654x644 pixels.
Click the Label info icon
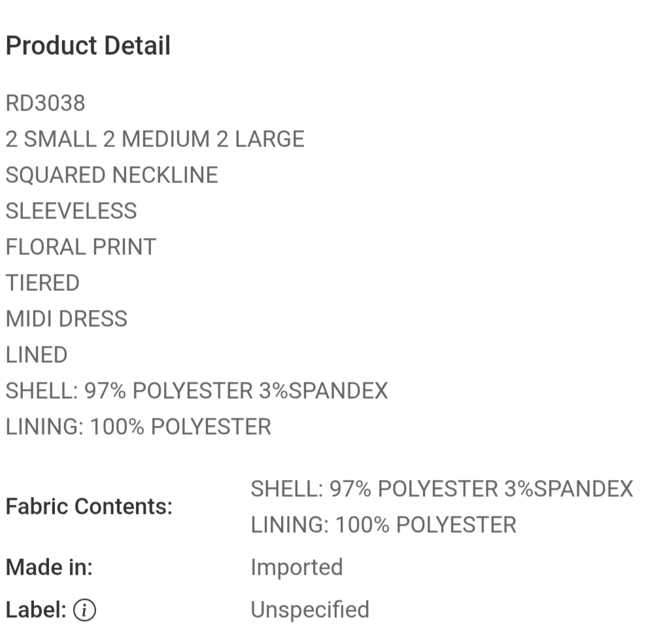(84, 610)
